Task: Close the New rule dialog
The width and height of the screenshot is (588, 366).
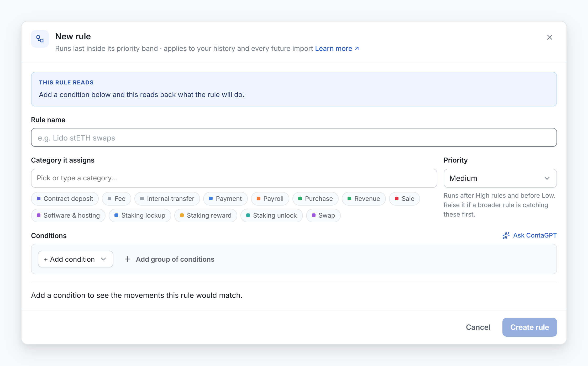Action: (x=549, y=37)
